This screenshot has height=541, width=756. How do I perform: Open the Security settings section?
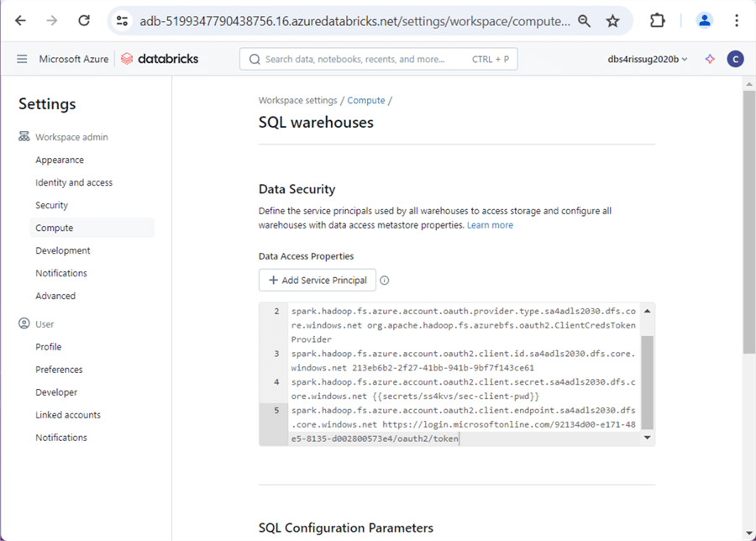(51, 205)
